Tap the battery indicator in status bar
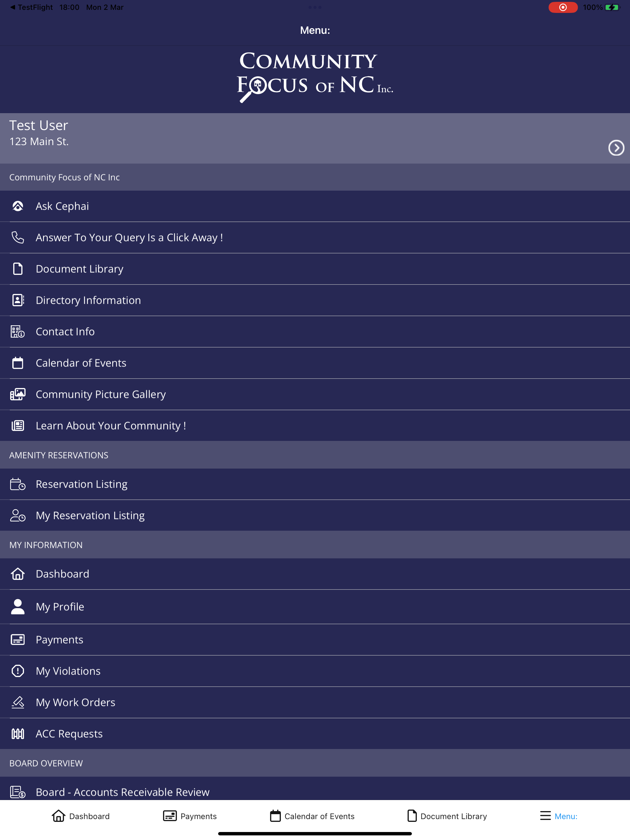Viewport: 630px width, 840px height. tap(612, 7)
